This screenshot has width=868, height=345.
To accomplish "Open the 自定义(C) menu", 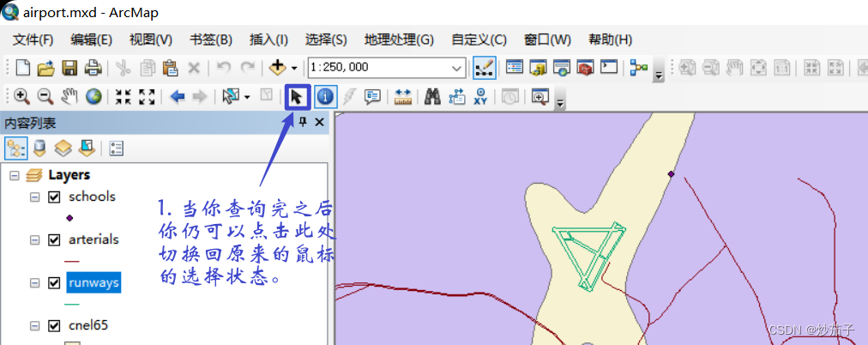I will [479, 39].
